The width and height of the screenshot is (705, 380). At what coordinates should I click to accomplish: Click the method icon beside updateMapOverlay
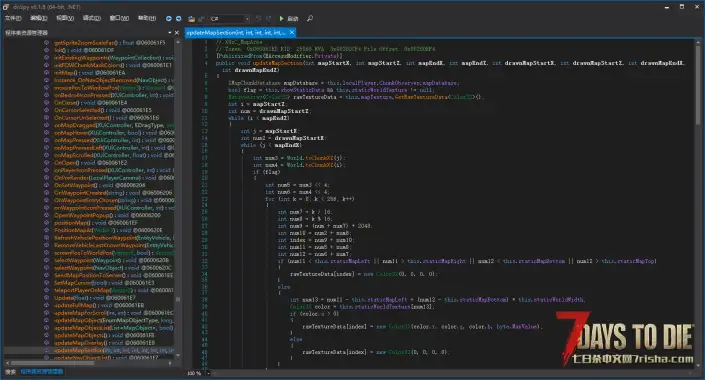[x=46, y=343]
